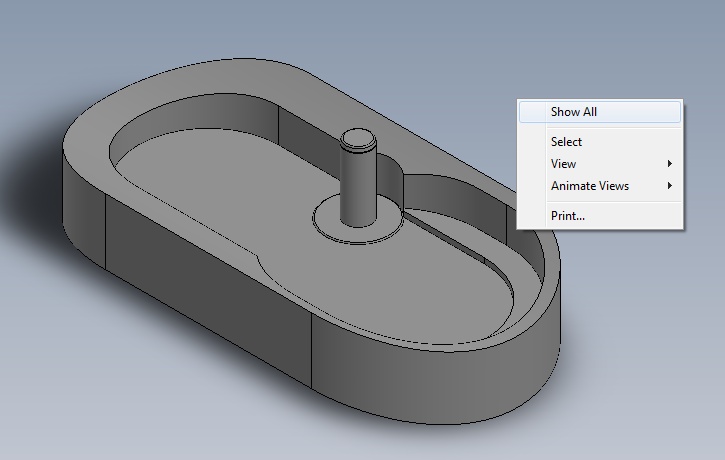Click the Select menu entry

(x=600, y=142)
